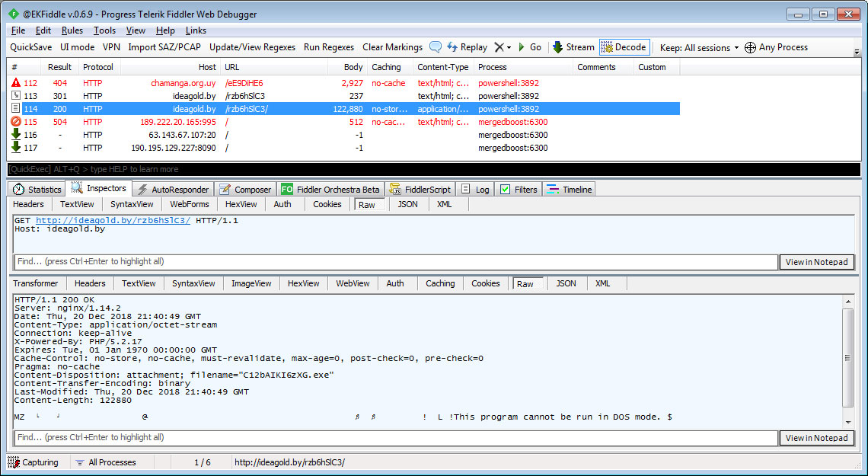868x476 pixels.
Task: Click the request View in Notepad button
Action: pos(816,262)
